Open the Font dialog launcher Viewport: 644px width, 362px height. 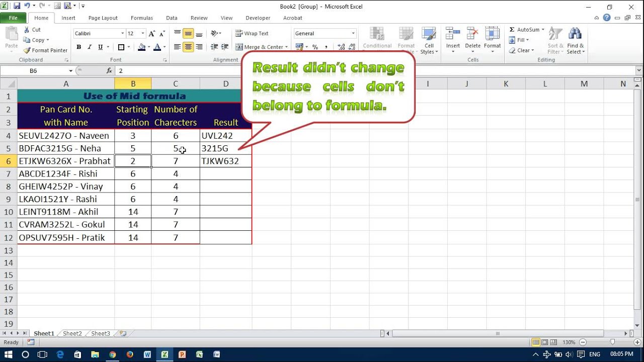(x=165, y=60)
